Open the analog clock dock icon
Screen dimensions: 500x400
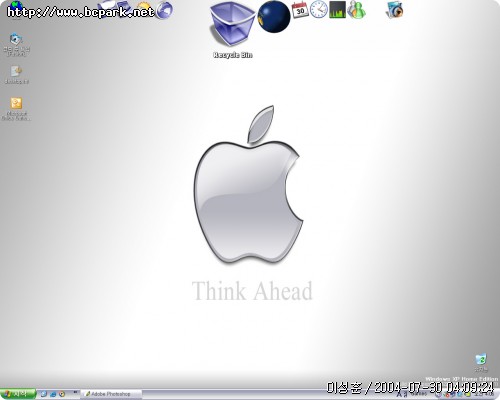[319, 9]
